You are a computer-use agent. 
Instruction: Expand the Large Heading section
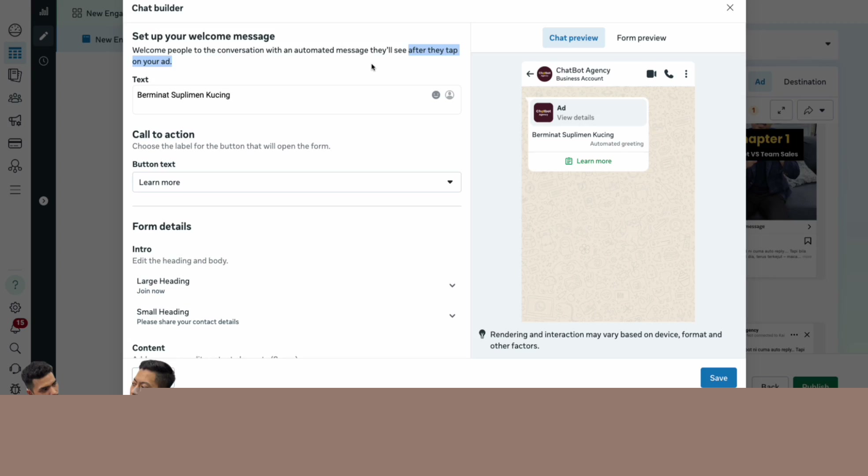tap(452, 286)
